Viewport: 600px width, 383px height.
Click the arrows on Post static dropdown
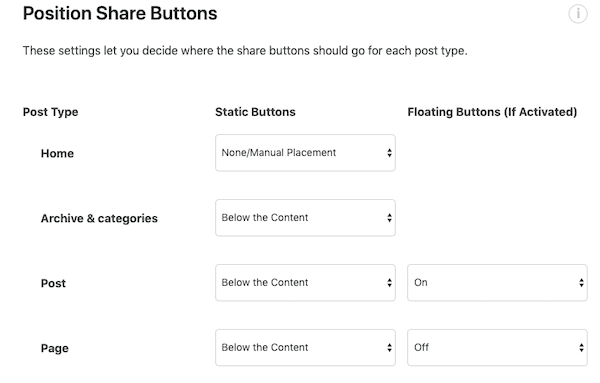pos(389,283)
